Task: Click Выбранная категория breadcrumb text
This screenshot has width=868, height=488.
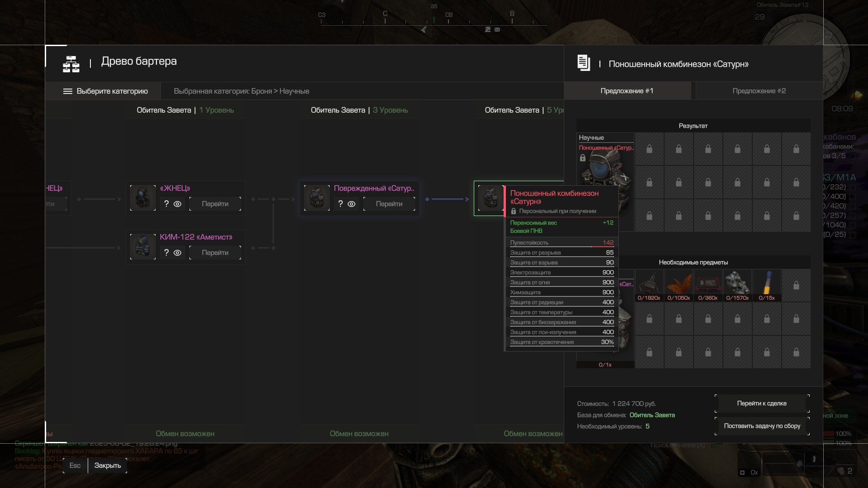Action: pyautogui.click(x=241, y=91)
